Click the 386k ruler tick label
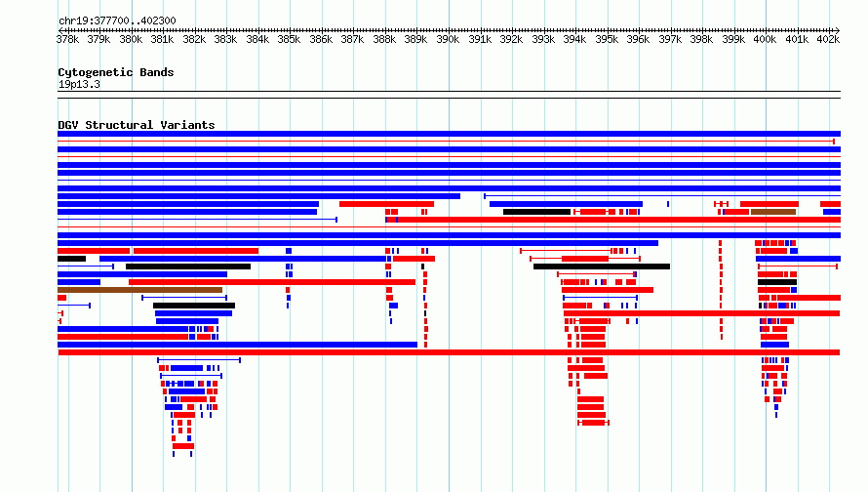 click(x=321, y=39)
